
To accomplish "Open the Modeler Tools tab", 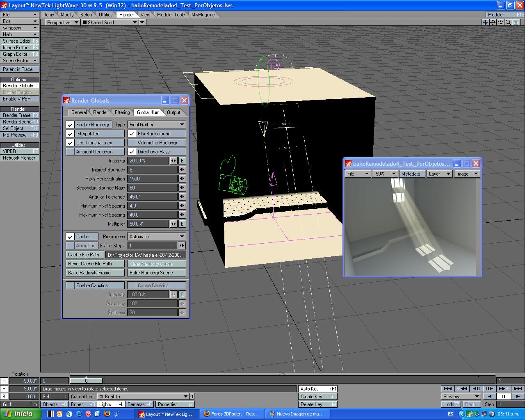I will [x=171, y=15].
